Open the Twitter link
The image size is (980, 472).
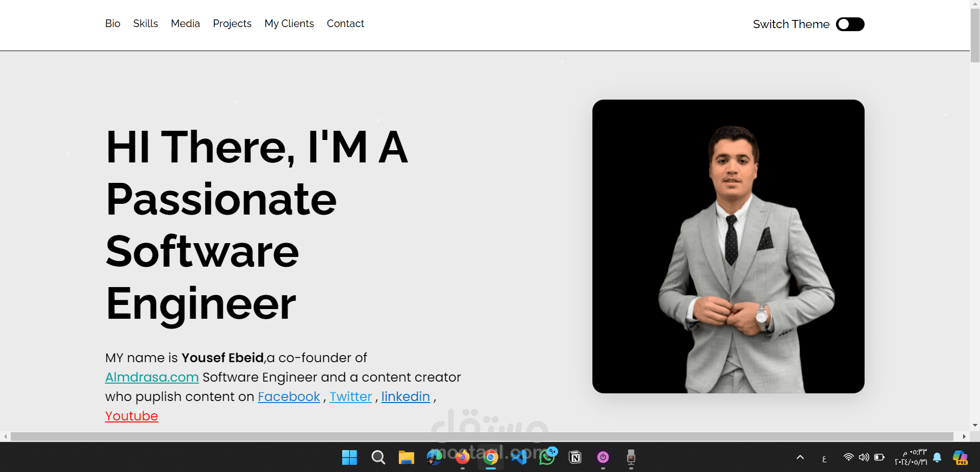coord(351,396)
